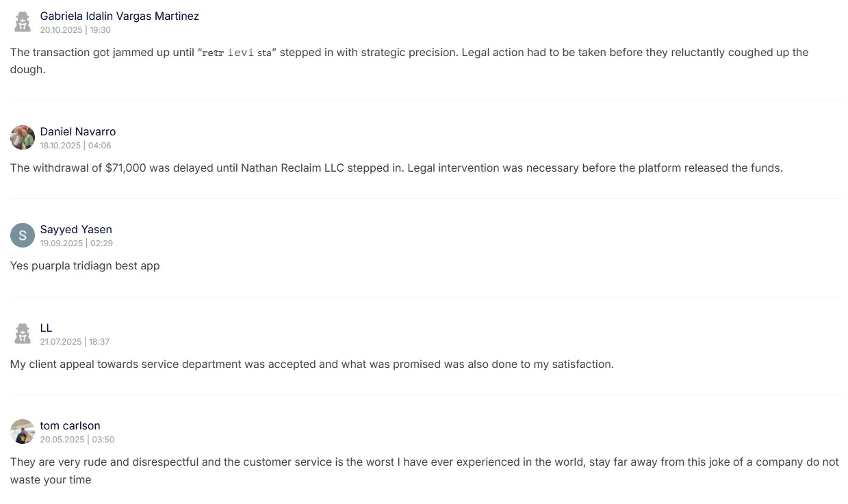Click Sayyed Yasen's letter S avatar
848x504 pixels.
click(23, 235)
